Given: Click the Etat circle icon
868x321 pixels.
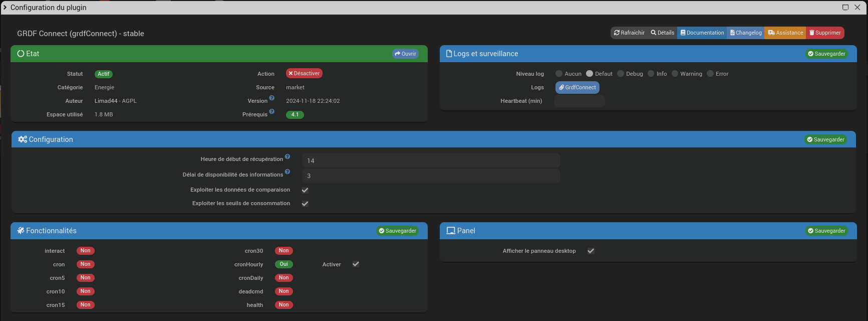Looking at the screenshot, I should [21, 54].
